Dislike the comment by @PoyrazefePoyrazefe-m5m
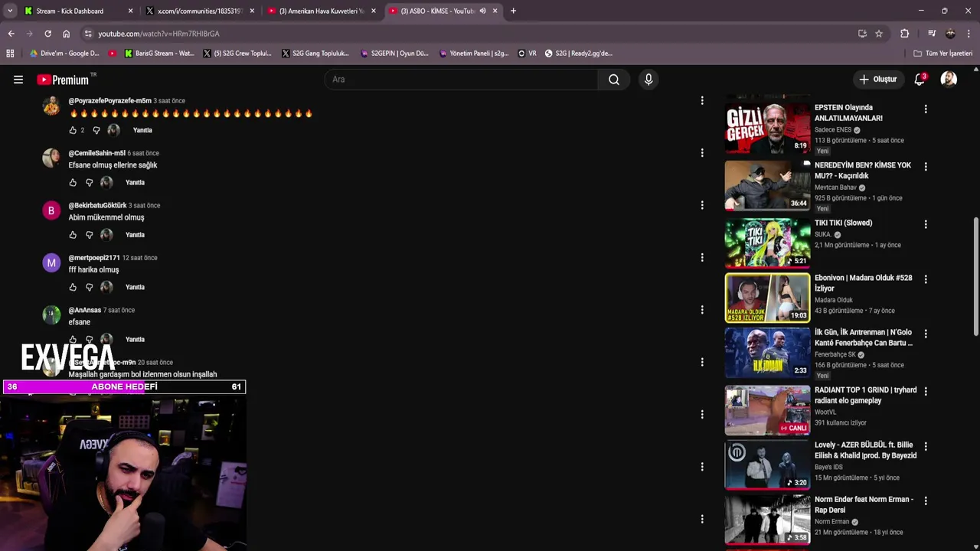The image size is (980, 551). coord(96,130)
